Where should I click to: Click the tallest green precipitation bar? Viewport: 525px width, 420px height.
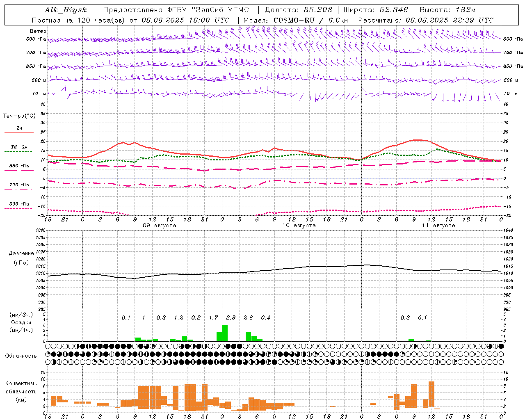click(x=225, y=333)
